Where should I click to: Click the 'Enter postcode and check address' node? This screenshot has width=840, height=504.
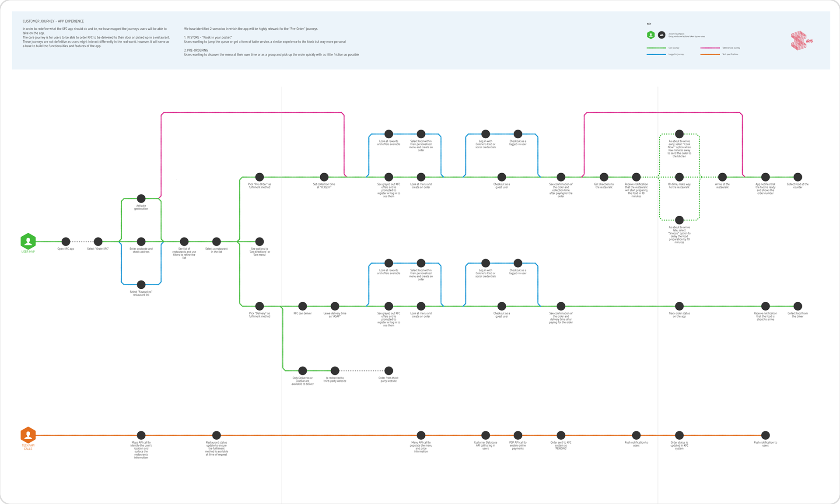point(141,241)
